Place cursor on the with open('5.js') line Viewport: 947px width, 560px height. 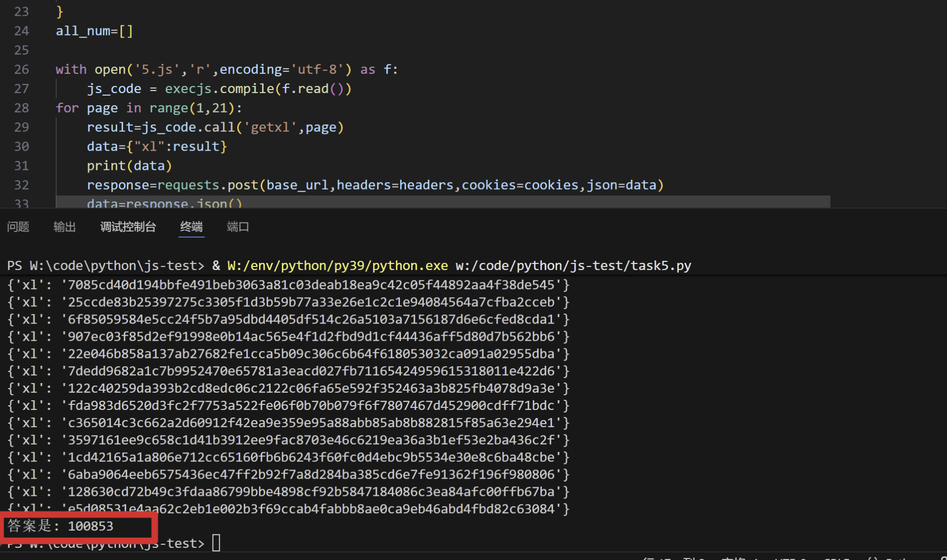(x=226, y=70)
